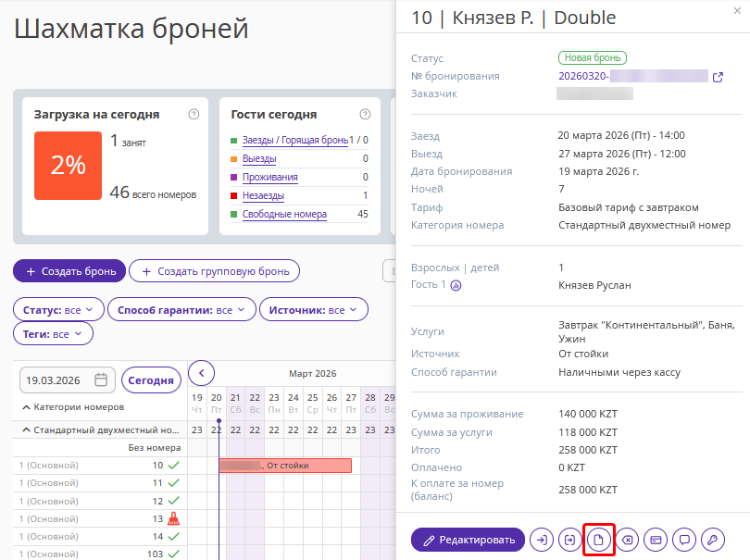Click the move/transfer booking icon button

tap(570, 540)
